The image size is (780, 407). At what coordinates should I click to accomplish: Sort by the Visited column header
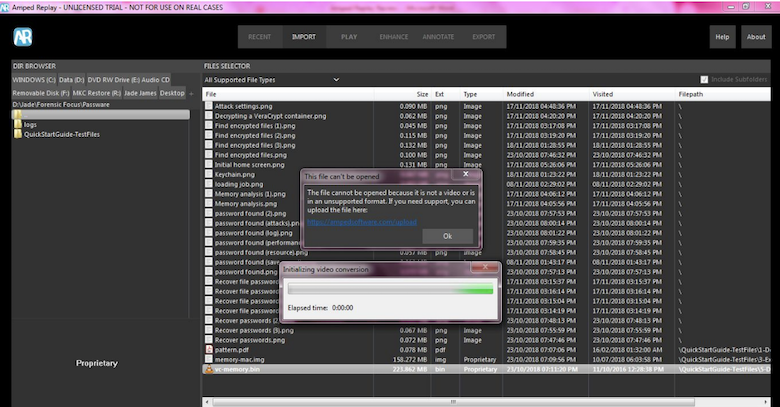coord(603,94)
